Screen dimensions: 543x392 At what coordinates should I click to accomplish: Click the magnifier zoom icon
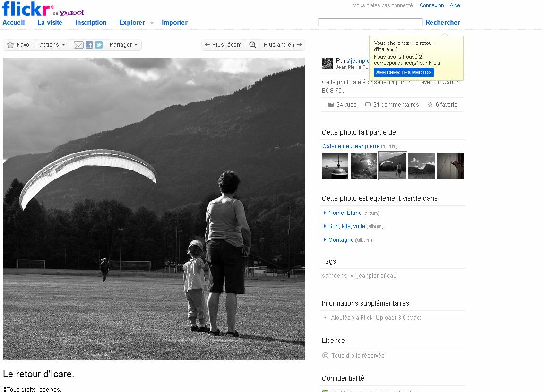[253, 45]
